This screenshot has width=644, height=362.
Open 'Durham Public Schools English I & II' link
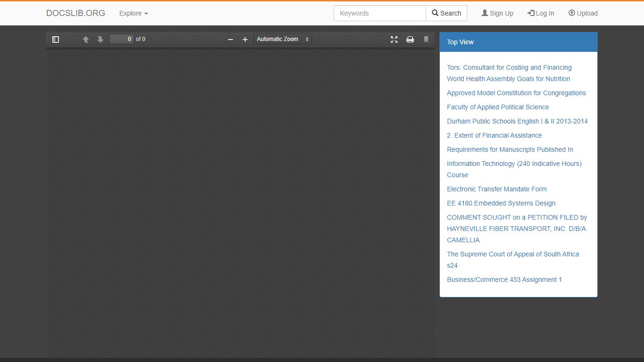517,121
